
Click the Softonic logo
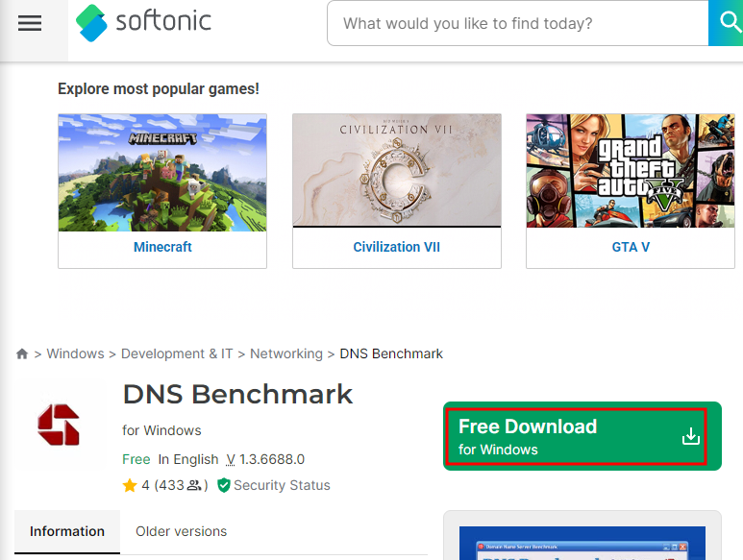(x=143, y=23)
